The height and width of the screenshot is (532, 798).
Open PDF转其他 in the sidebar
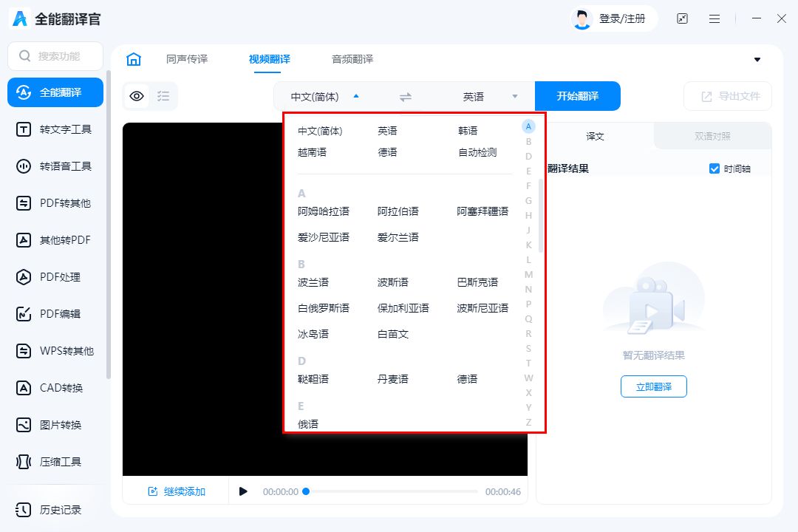(x=55, y=203)
